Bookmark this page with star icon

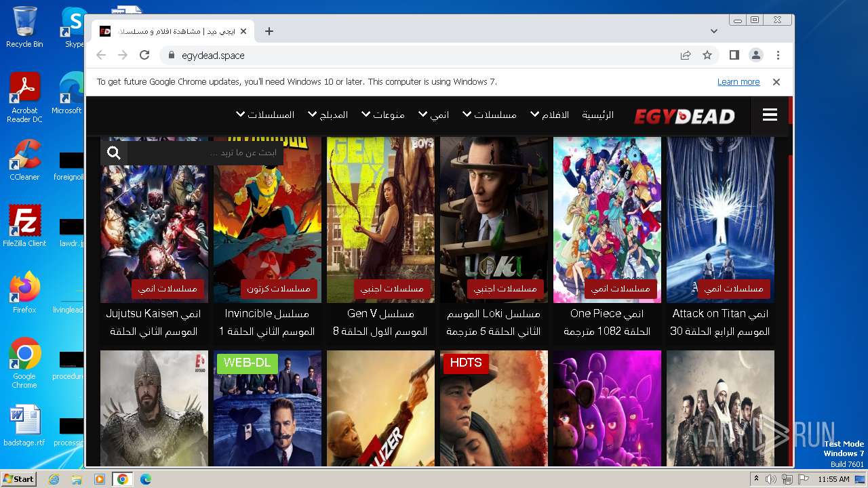coord(707,56)
